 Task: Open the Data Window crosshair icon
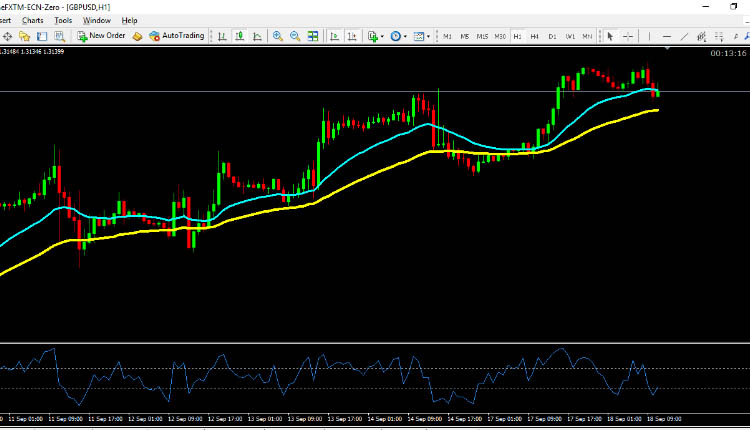pyautogui.click(x=7, y=36)
